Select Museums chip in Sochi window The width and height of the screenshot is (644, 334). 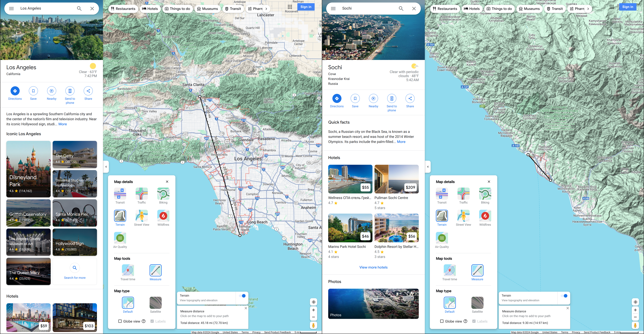click(529, 9)
